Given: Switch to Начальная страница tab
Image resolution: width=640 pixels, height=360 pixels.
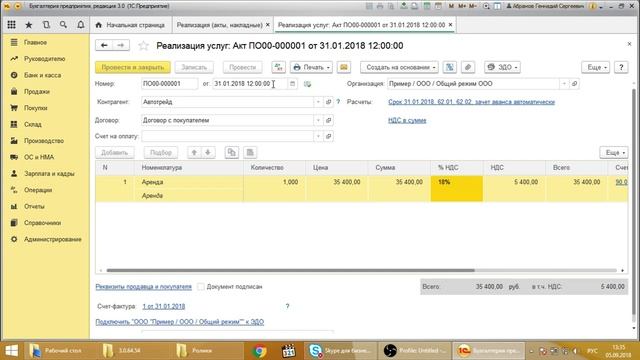Looking at the screenshot, I should click(x=131, y=25).
